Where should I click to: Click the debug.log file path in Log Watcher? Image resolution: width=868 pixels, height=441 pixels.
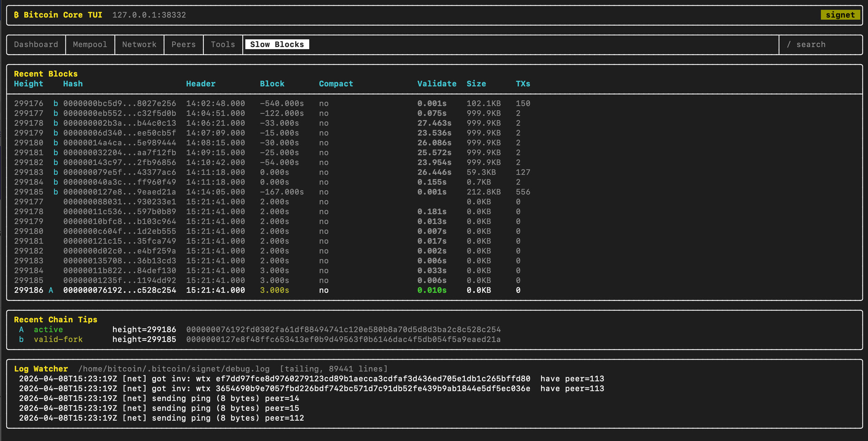click(174, 369)
